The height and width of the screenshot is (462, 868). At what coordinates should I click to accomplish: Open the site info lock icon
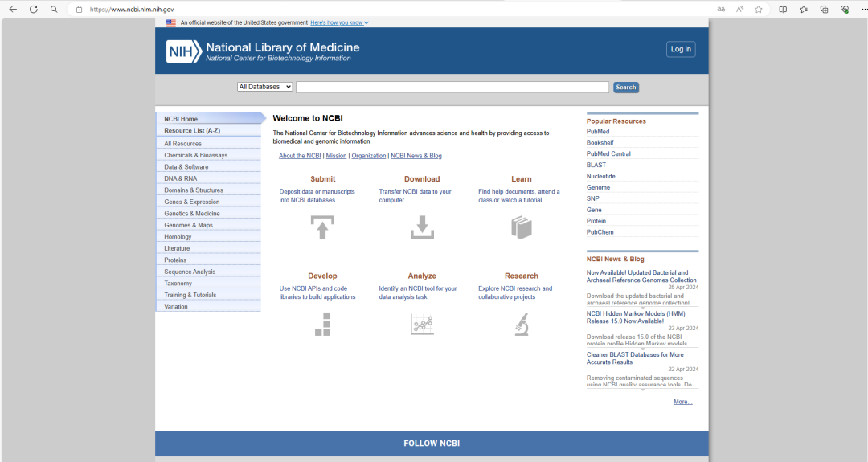(79, 9)
